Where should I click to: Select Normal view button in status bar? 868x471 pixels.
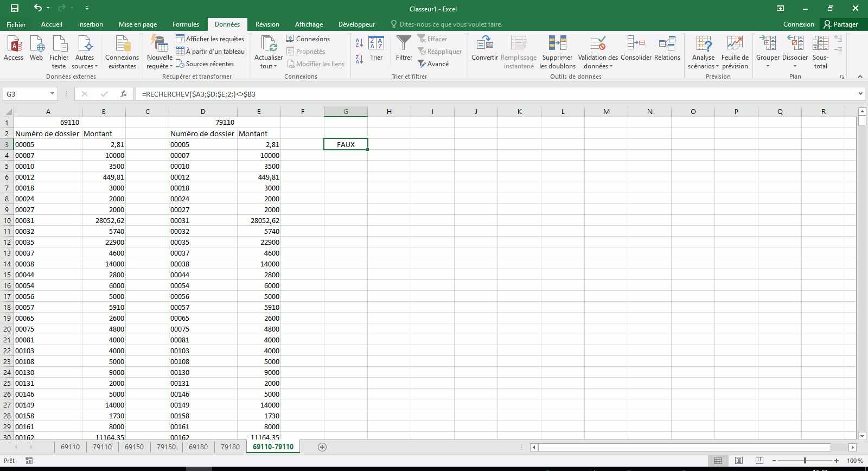pos(718,461)
